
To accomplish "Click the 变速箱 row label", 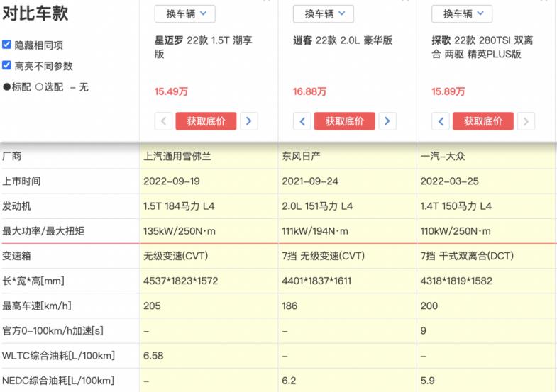I will (x=17, y=256).
